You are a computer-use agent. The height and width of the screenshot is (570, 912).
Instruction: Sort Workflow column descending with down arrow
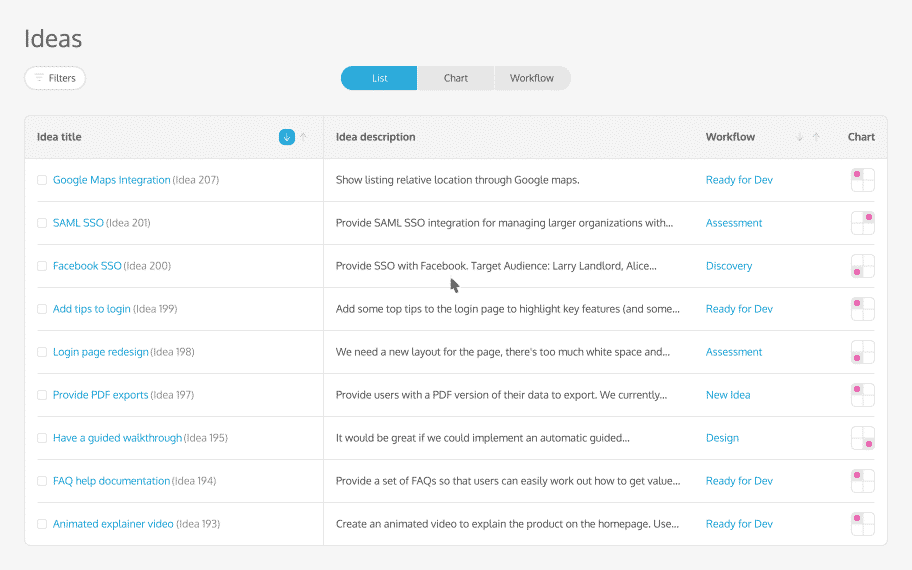click(x=799, y=137)
